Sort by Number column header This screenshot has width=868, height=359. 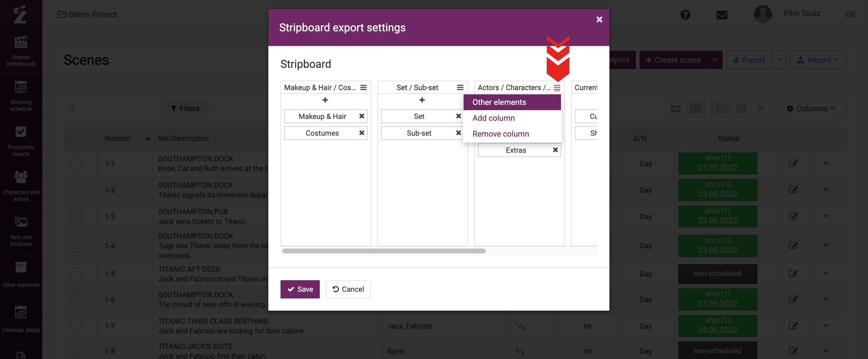[125, 138]
